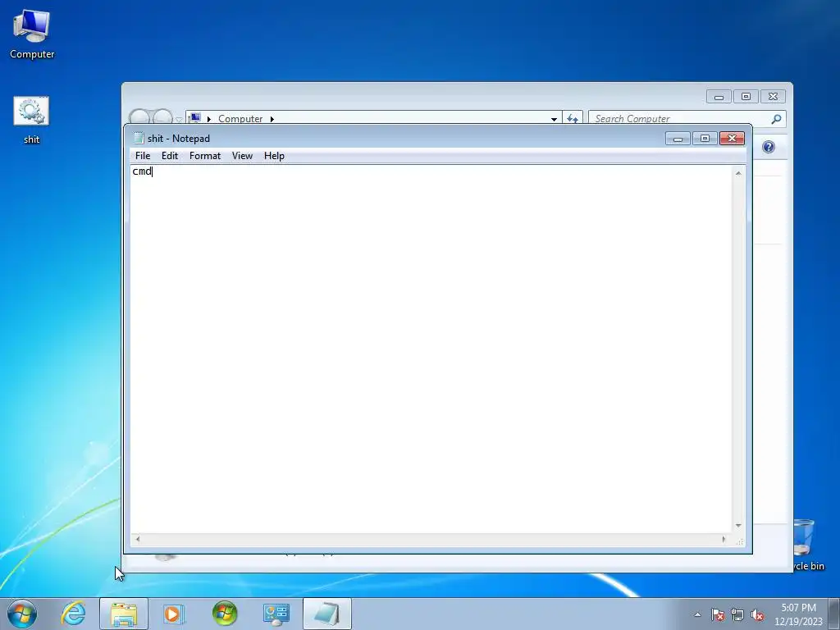Click the Search Computer field
The height and width of the screenshot is (630, 840).
pyautogui.click(x=687, y=118)
